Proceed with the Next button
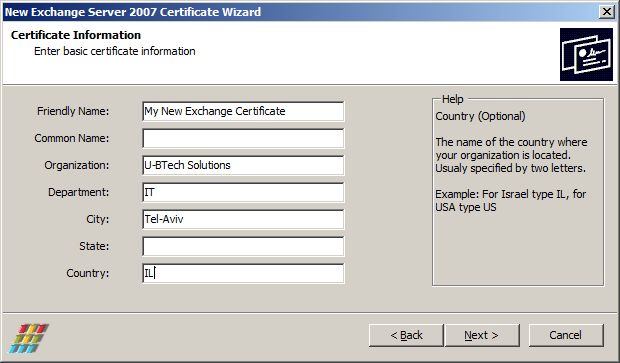This screenshot has height=363, width=620. pyautogui.click(x=482, y=335)
